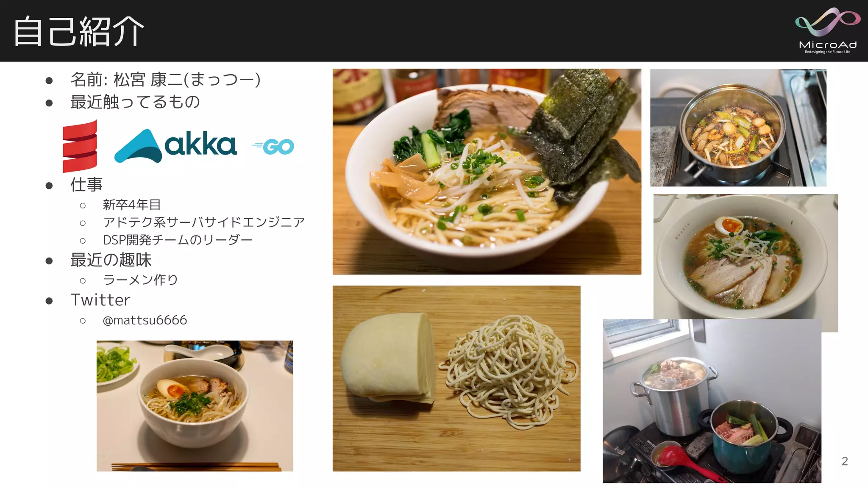Click the MicroAd logo in header

pyautogui.click(x=827, y=30)
